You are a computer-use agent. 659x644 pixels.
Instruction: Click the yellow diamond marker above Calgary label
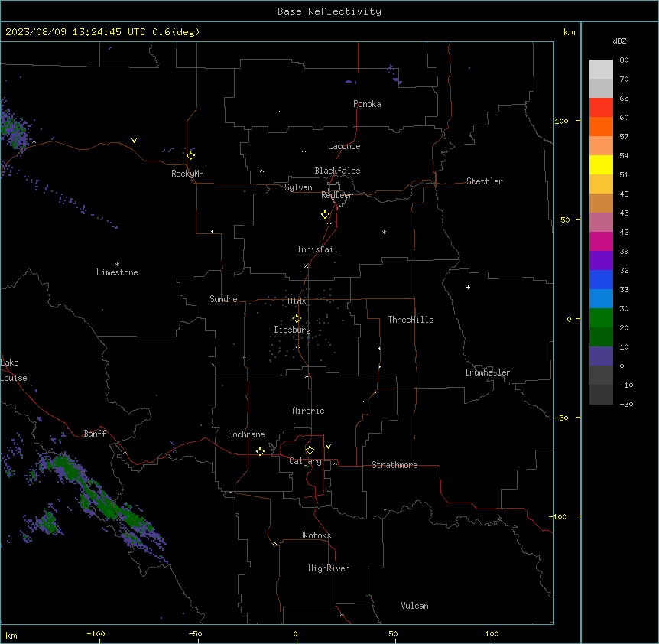310,450
